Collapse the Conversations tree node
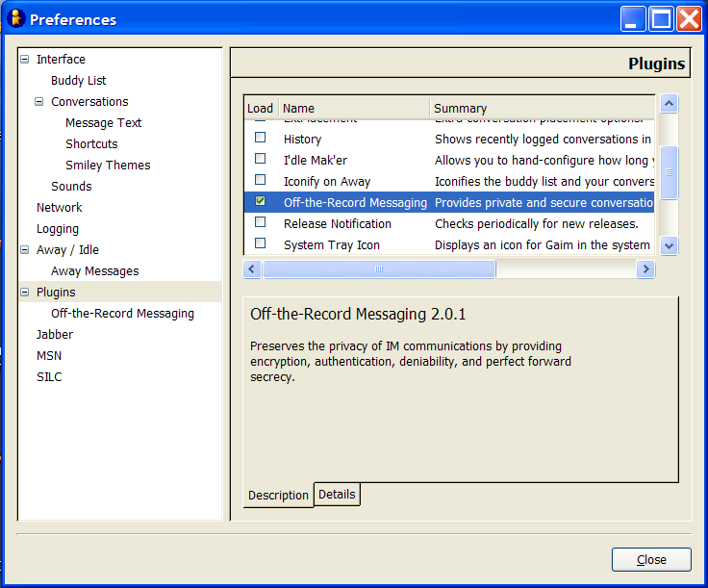The image size is (708, 588). pos(39,102)
